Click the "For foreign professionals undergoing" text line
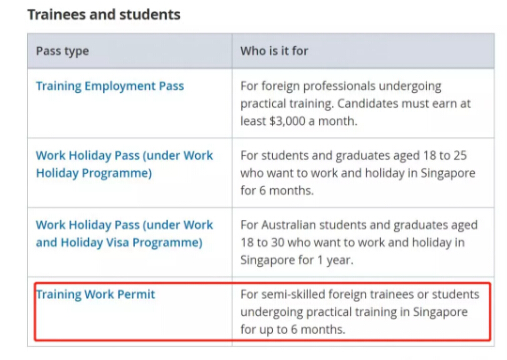The height and width of the screenshot is (360, 507). 341,86
